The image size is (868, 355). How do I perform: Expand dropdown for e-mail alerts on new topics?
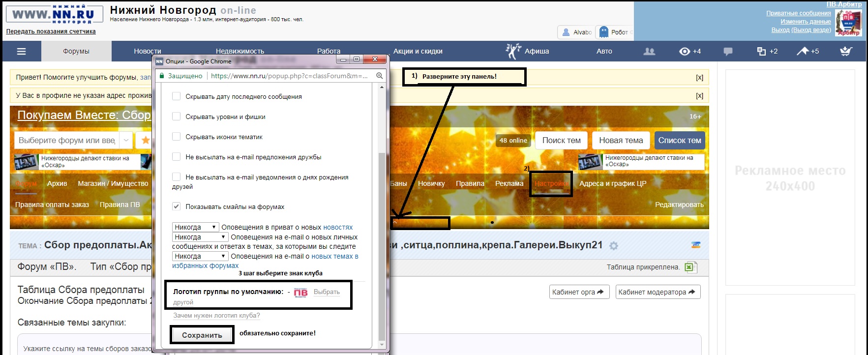(200, 256)
